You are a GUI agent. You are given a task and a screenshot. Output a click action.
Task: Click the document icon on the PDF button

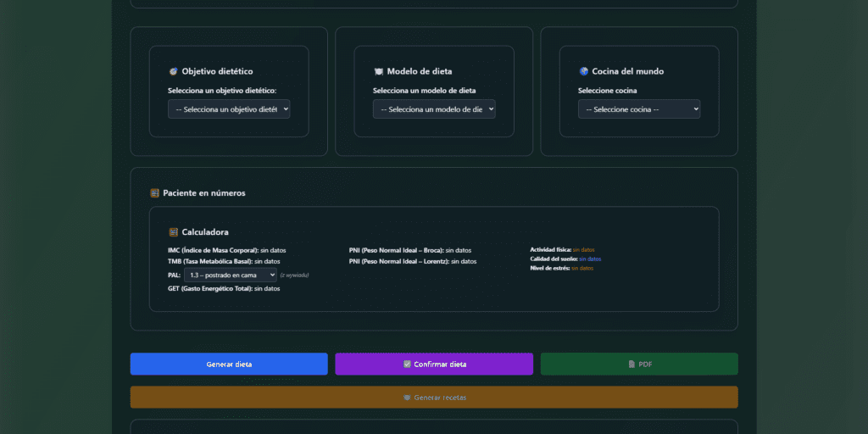632,364
